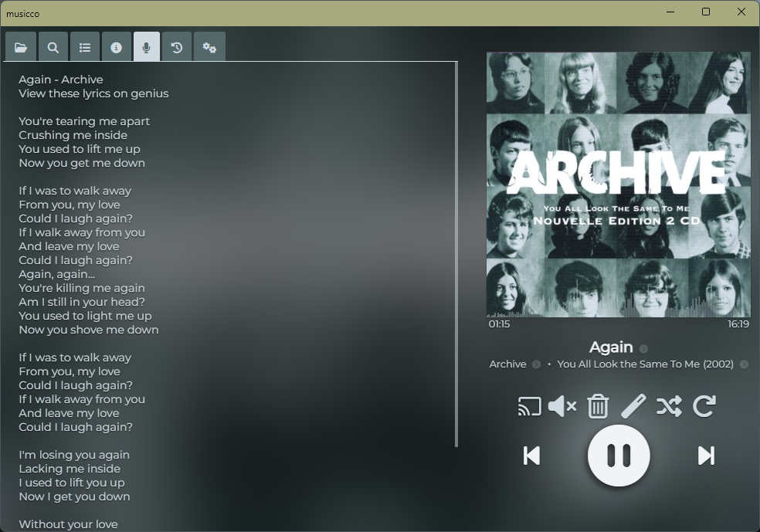The image size is (760, 532).
Task: Open the folder browser tab
Action: (21, 47)
